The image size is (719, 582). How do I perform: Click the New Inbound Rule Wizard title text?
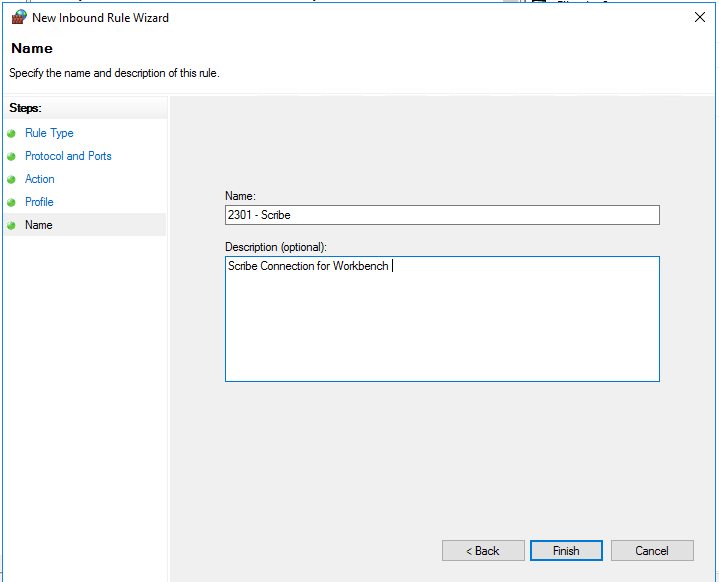[x=100, y=17]
